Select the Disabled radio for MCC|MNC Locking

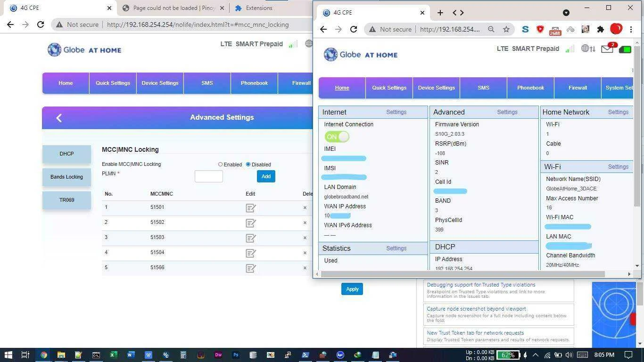click(x=248, y=165)
